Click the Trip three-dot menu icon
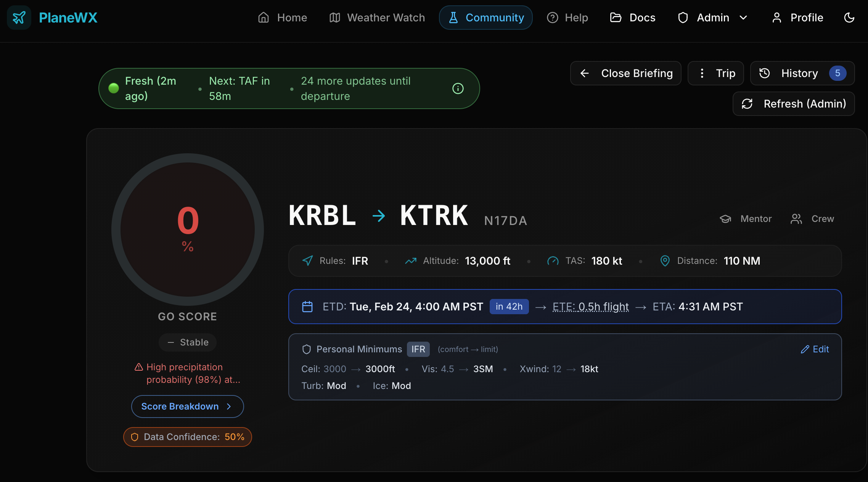The image size is (868, 482). coord(702,73)
